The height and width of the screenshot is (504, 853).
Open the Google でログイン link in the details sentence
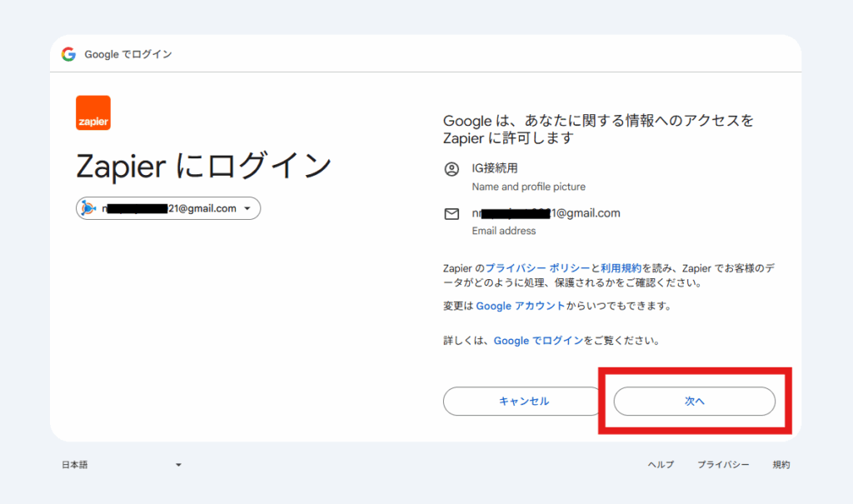pyautogui.click(x=539, y=341)
